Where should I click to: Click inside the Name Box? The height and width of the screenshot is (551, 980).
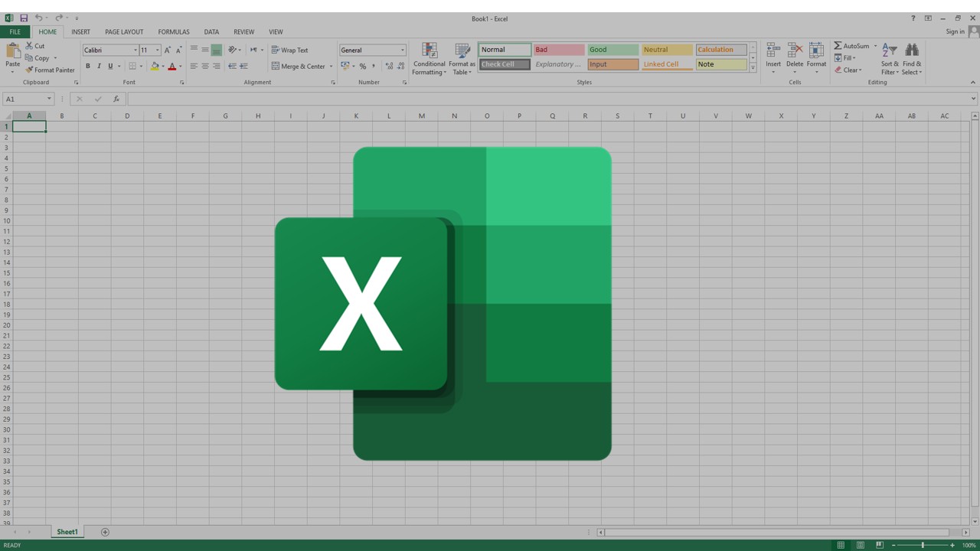pos(24,98)
